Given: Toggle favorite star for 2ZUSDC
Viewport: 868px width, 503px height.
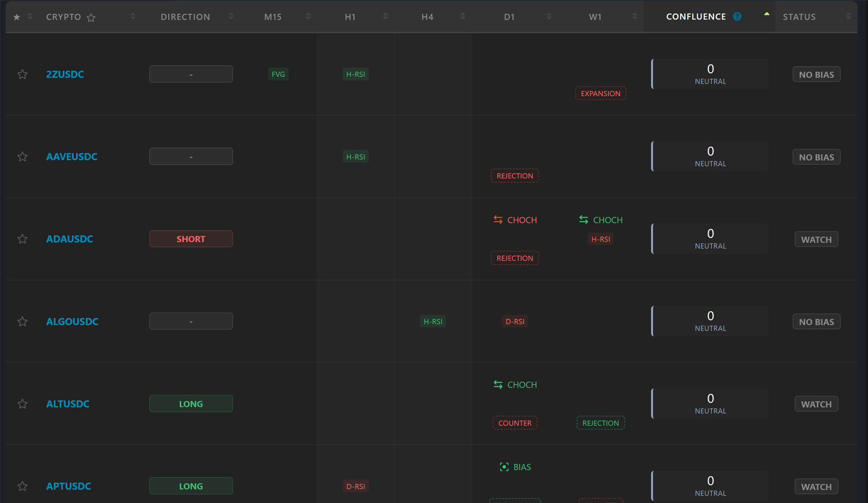Looking at the screenshot, I should click(x=22, y=74).
